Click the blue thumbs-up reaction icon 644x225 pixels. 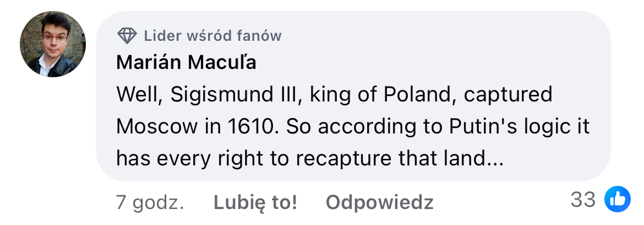pos(617,200)
